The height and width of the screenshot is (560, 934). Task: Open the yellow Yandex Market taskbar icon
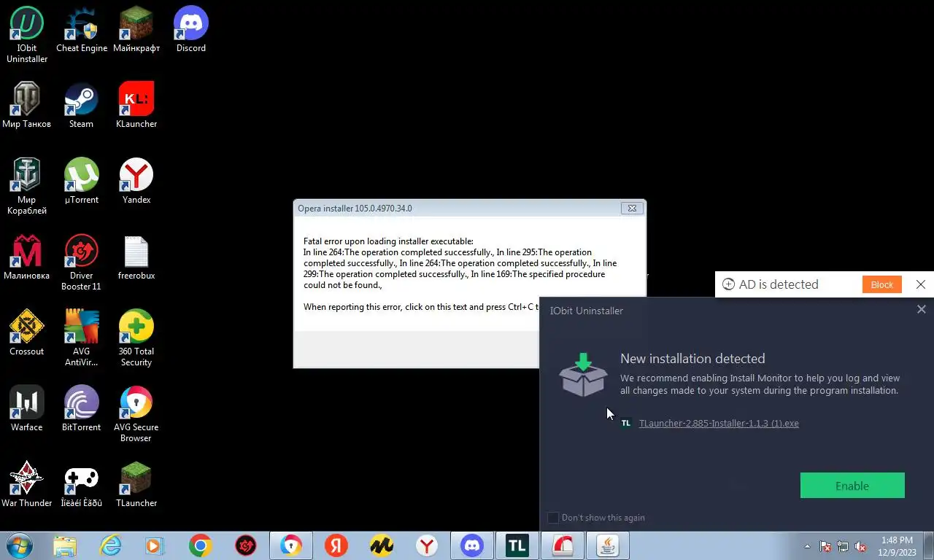click(382, 545)
